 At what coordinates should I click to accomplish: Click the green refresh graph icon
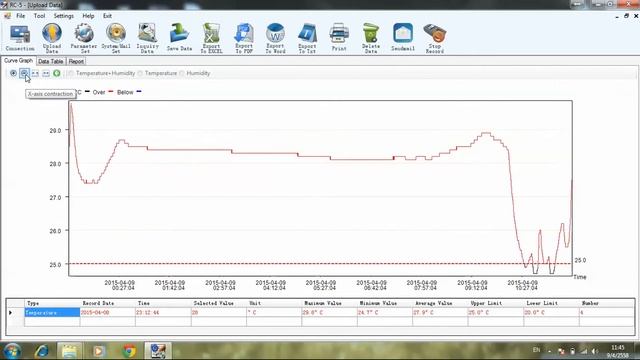pos(57,73)
